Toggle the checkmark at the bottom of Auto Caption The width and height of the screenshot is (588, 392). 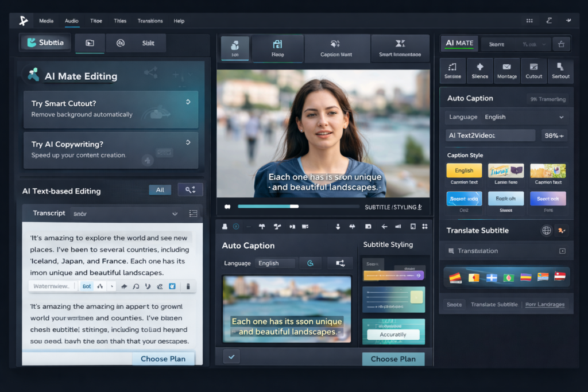(231, 356)
